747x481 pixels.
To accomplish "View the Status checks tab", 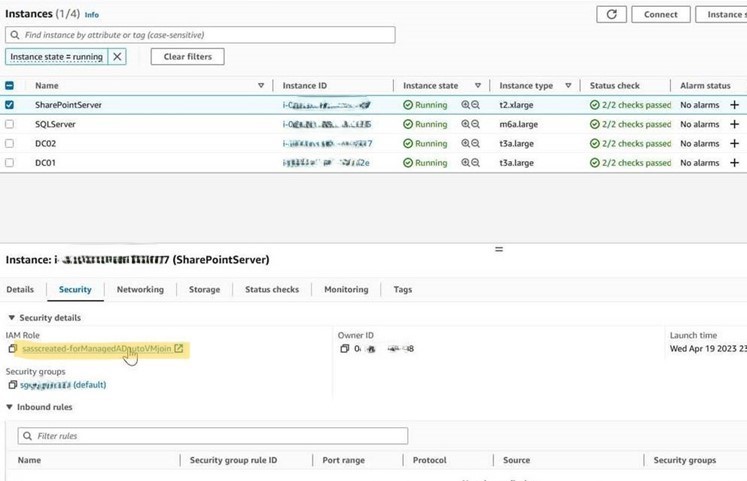I will pos(272,290).
